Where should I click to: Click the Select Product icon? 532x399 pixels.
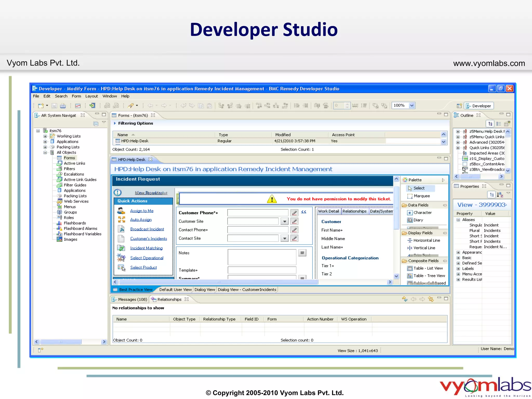(x=121, y=267)
